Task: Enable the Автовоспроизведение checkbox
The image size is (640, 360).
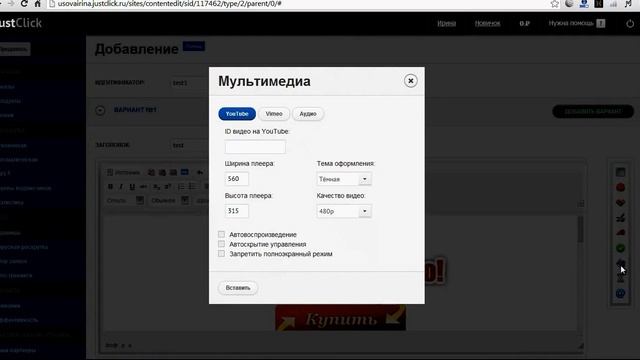Action: 221,234
